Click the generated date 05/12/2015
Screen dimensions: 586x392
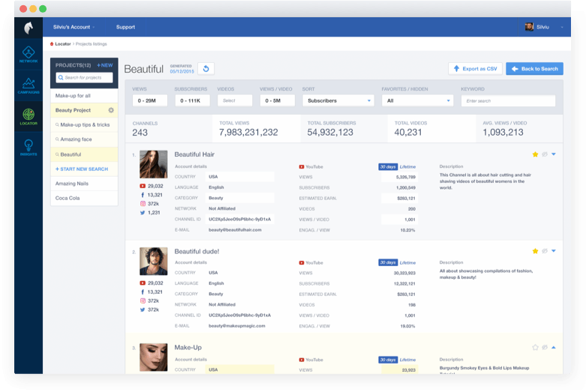[x=182, y=71]
